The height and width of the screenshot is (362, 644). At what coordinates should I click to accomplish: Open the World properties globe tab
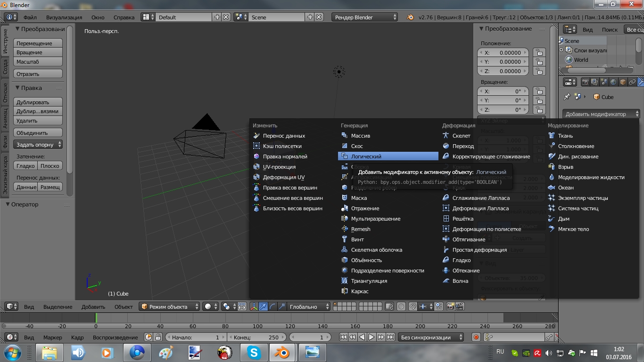point(613,82)
